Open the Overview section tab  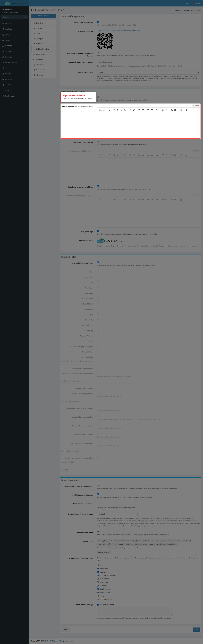coord(44,23)
